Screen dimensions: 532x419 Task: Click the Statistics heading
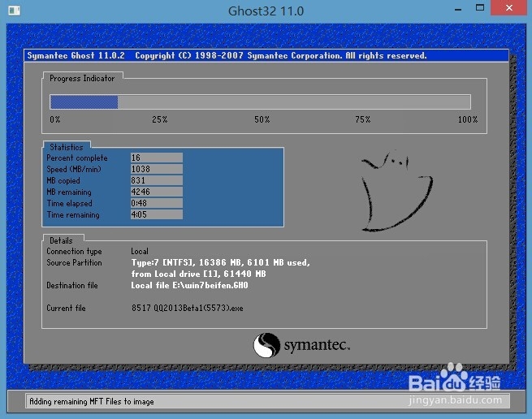(x=67, y=147)
